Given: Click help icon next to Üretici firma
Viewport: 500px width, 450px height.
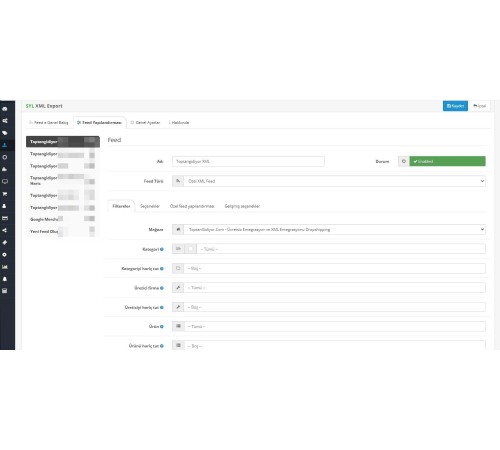Looking at the screenshot, I should coord(162,288).
